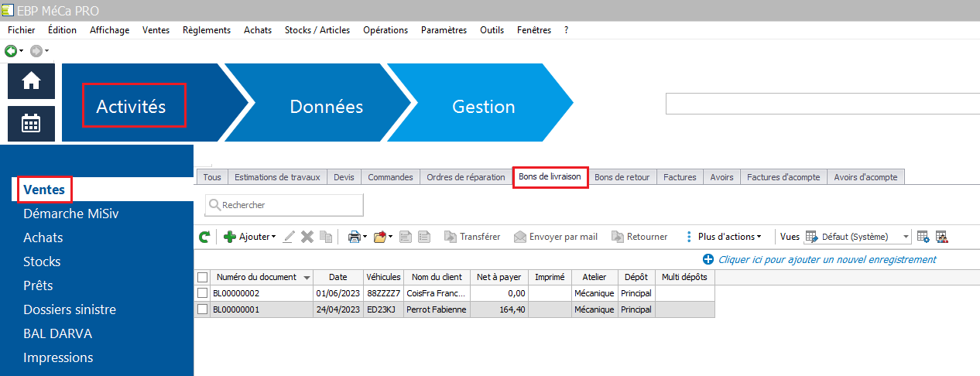This screenshot has height=376, width=980.
Task: Refresh the delivery notes list
Action: pyautogui.click(x=204, y=237)
